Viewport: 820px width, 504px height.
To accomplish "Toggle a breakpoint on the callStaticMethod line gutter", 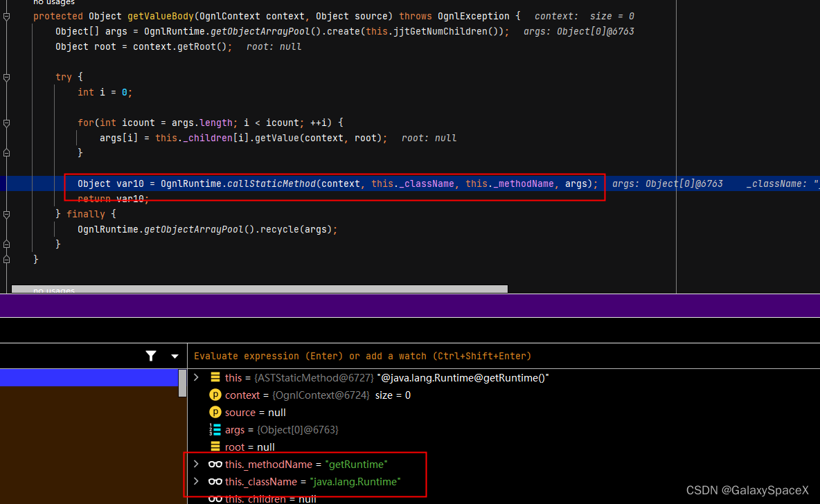I will point(21,183).
